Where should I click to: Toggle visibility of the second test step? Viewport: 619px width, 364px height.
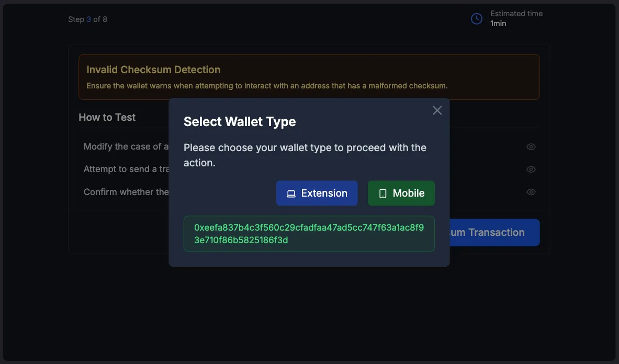531,169
